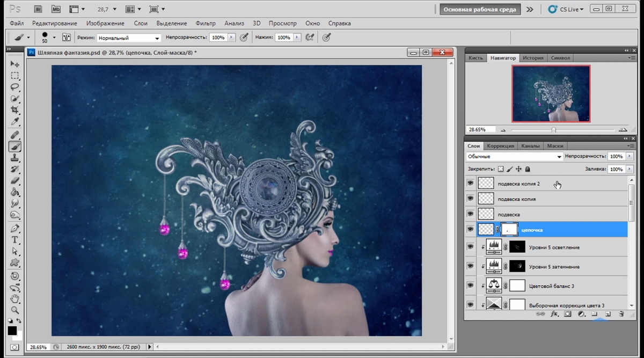Toggle tablet pressure controls opacity
The width and height of the screenshot is (644, 358).
point(244,38)
